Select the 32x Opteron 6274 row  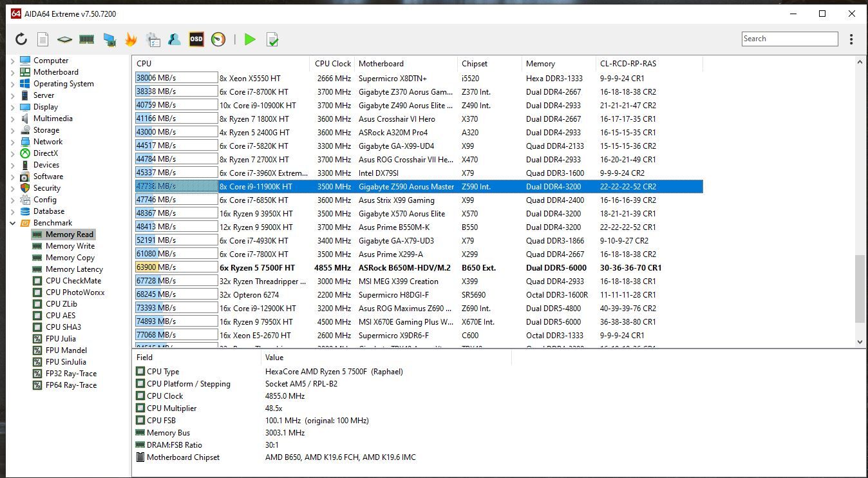pyautogui.click(x=419, y=294)
